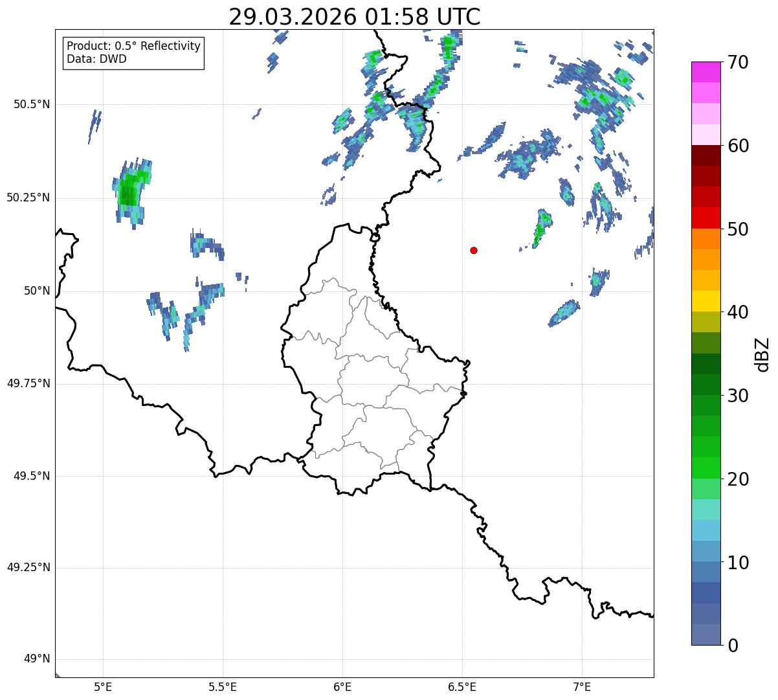Click the bright red colorbar swatch below 50
Viewport: 778px width, 700px height.
coord(706,218)
